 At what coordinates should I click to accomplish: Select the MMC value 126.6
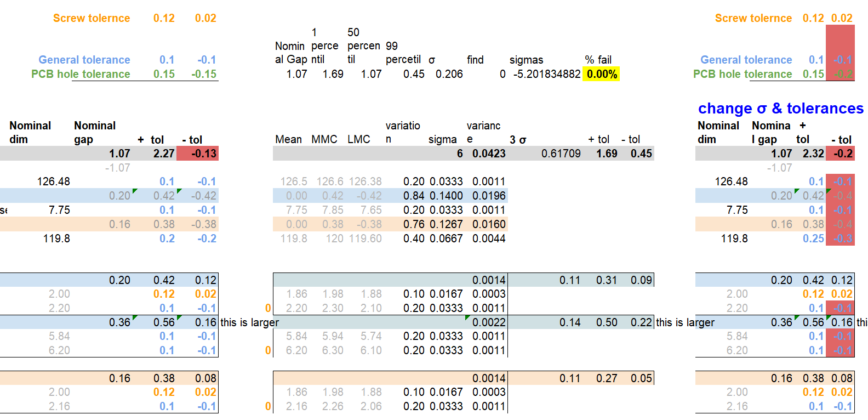tap(329, 181)
